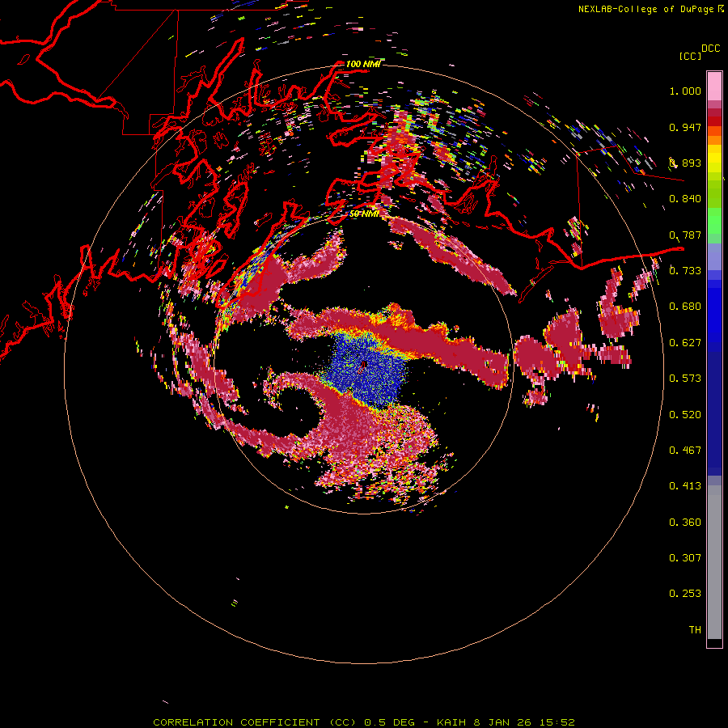Pick the orange color bar segment
Image resolution: width=728 pixels, height=728 pixels.
coord(714,140)
